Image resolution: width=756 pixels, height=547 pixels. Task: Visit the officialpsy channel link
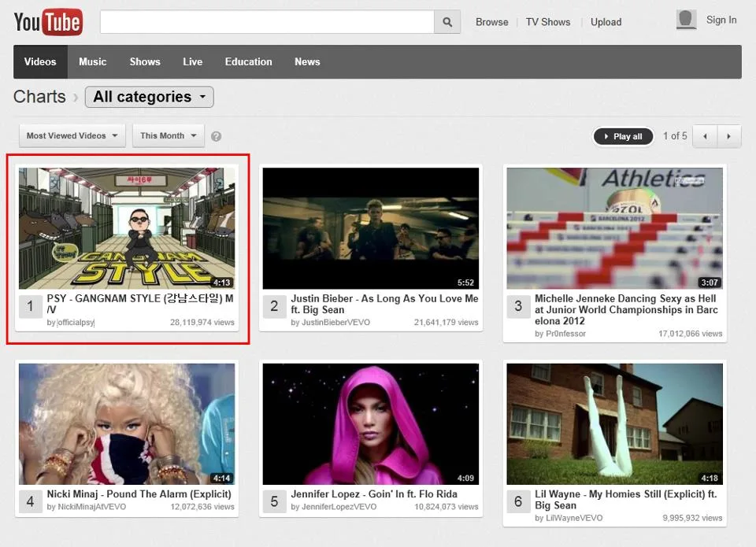(x=74, y=323)
